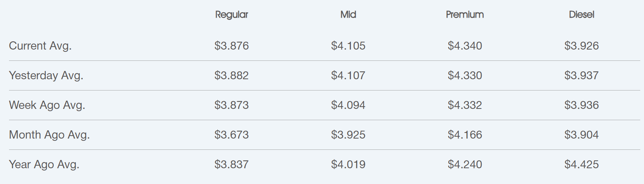Click the Premium column header
644x184 pixels.
point(465,15)
